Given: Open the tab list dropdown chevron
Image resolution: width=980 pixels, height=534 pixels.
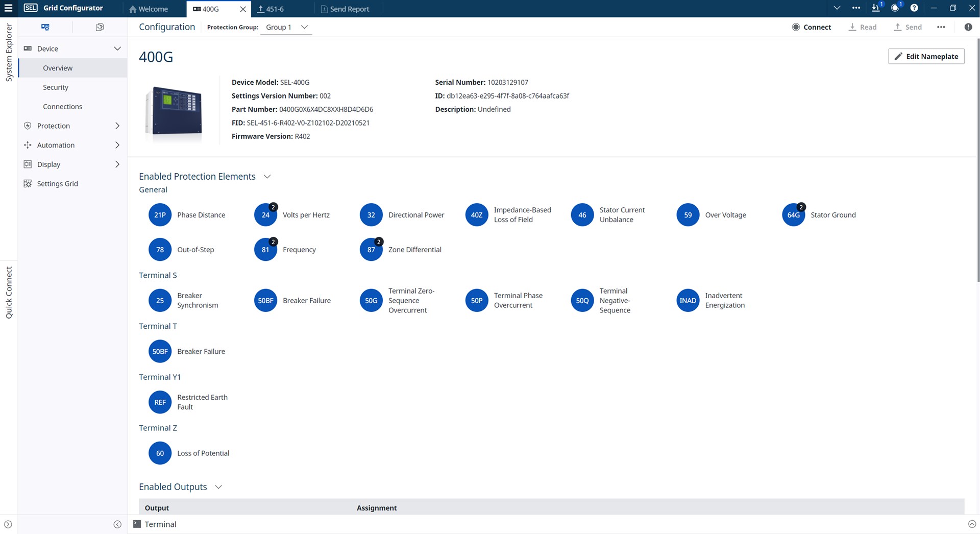Looking at the screenshot, I should [x=837, y=8].
